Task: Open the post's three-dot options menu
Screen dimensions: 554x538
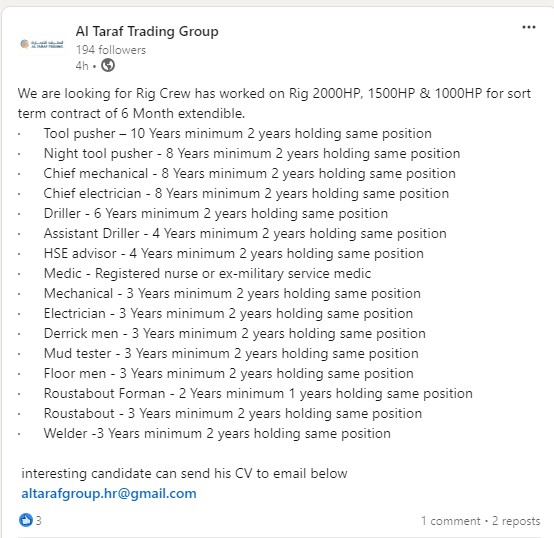Action: [x=529, y=27]
